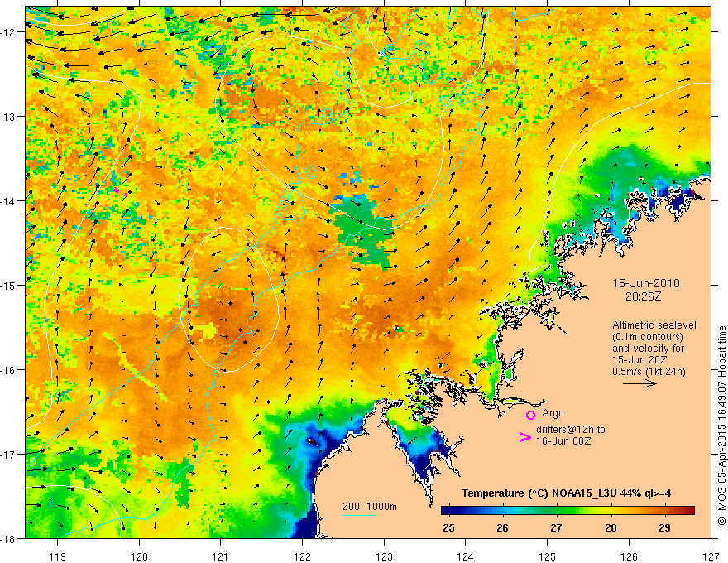728x563 pixels.
Task: Click the longitude axis label 127
Action: coord(711,556)
